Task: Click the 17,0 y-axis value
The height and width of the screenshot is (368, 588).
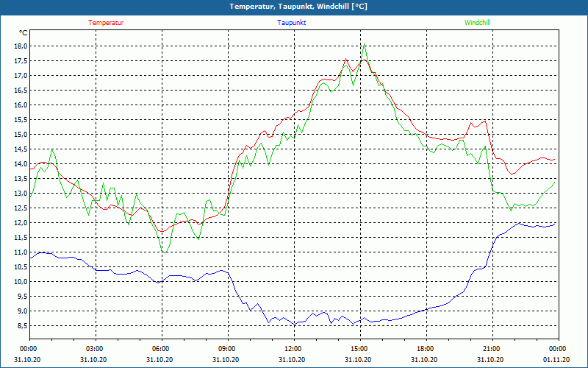Action: 21,76
